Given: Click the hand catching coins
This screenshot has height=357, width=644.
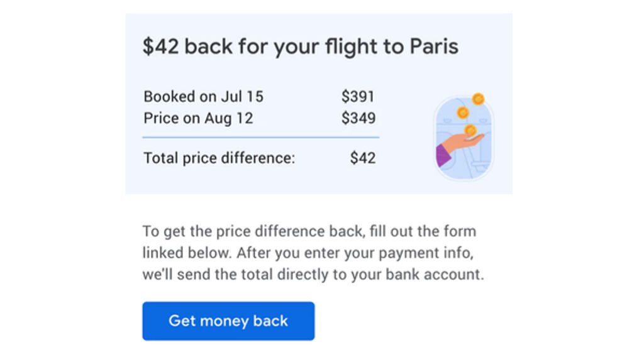Looking at the screenshot, I should [x=462, y=147].
